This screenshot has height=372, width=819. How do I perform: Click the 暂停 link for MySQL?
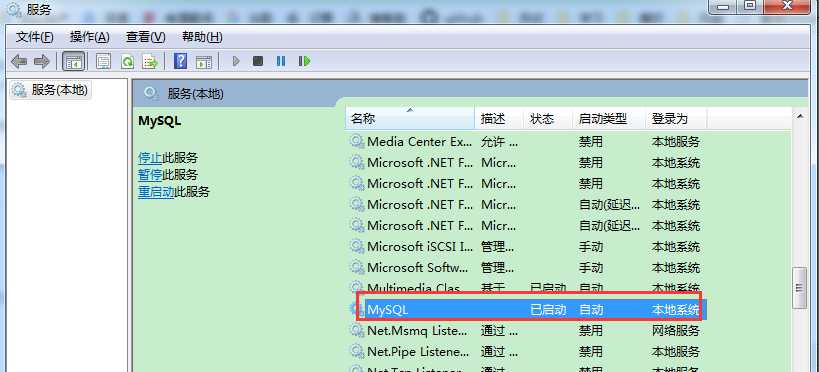point(150,175)
